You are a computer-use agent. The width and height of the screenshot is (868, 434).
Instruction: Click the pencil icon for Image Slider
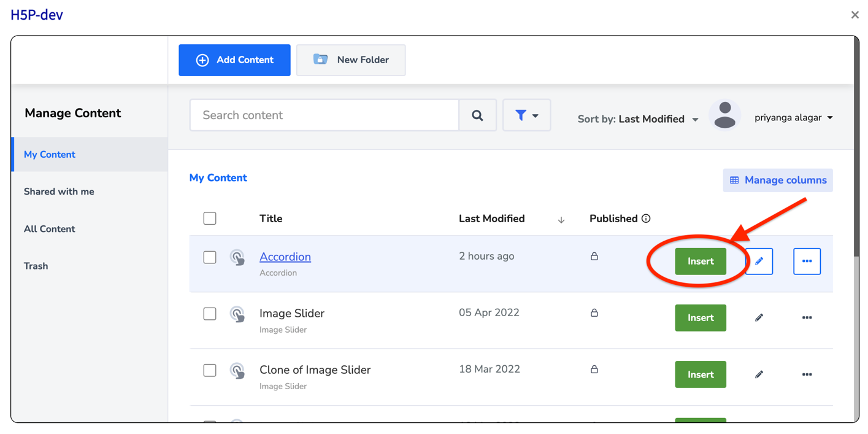[x=759, y=318]
